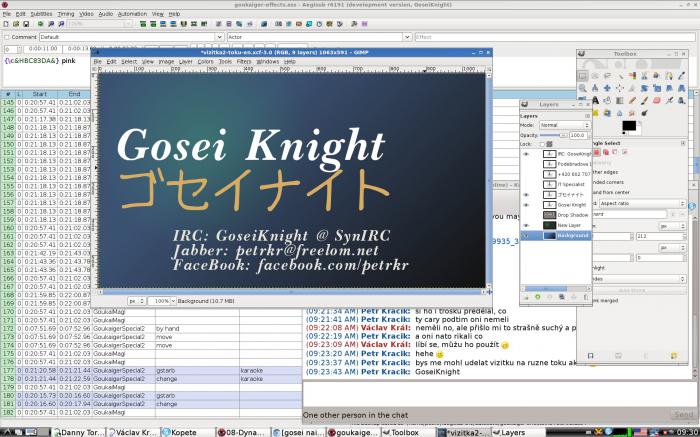
Task: Select the Pencil tool
Action: (x=632, y=100)
